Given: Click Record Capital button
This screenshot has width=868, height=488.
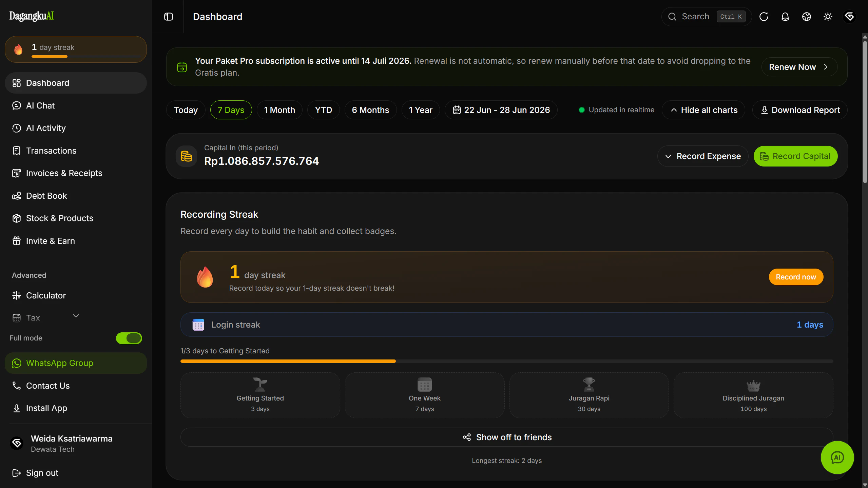Looking at the screenshot, I should point(795,156).
